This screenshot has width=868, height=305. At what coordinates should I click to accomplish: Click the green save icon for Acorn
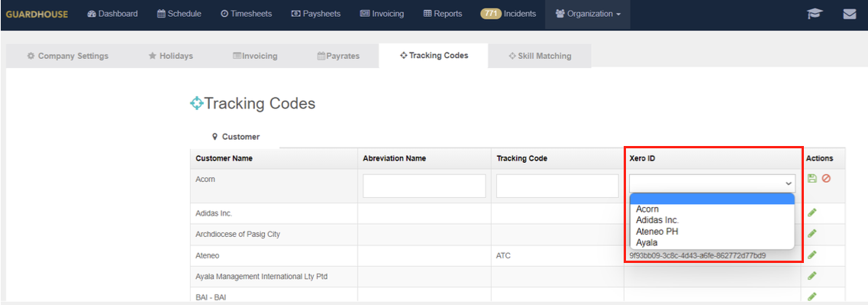812,179
